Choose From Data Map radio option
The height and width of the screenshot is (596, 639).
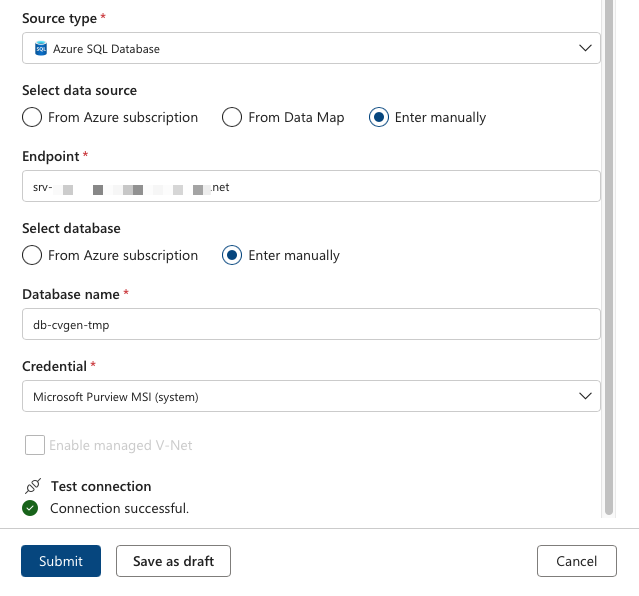coord(232,117)
